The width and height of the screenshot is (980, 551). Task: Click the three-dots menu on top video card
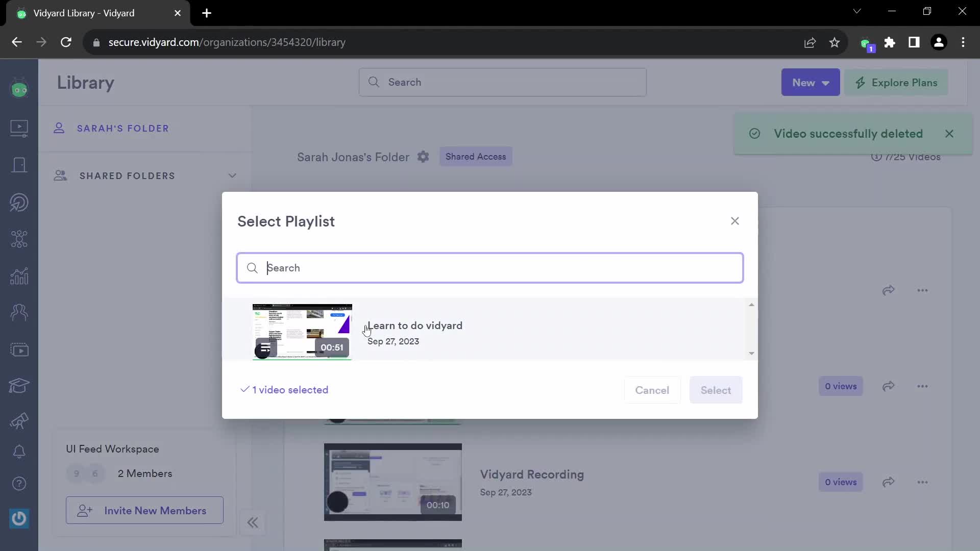point(922,290)
